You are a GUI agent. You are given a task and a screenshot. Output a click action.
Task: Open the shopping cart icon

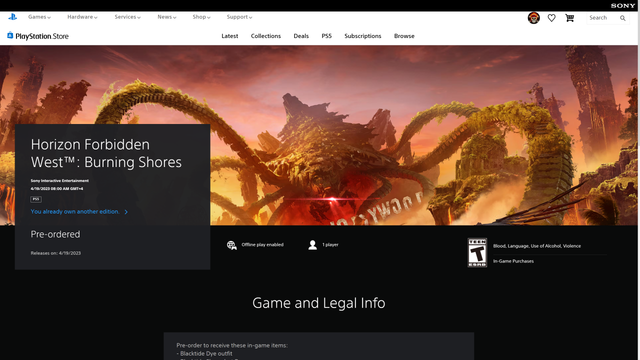point(569,18)
